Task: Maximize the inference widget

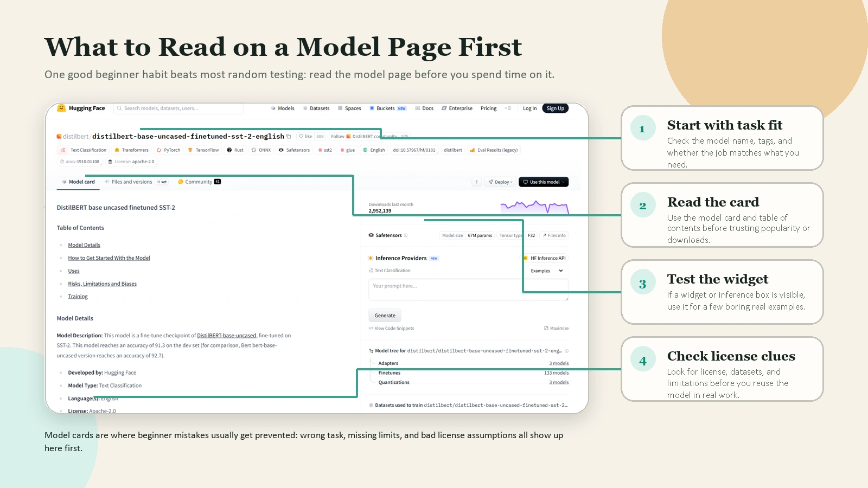Action: point(557,329)
